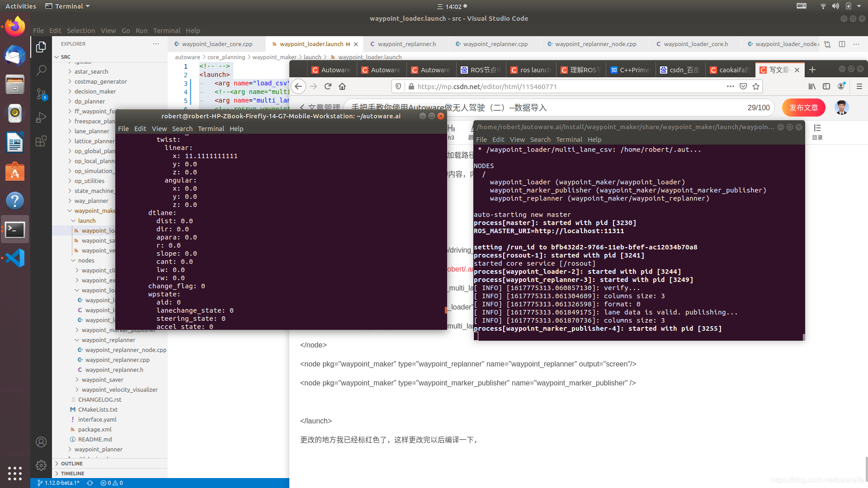Open Run and Debug view icon
Image resolution: width=868 pixels, height=488 pixels.
tap(41, 117)
